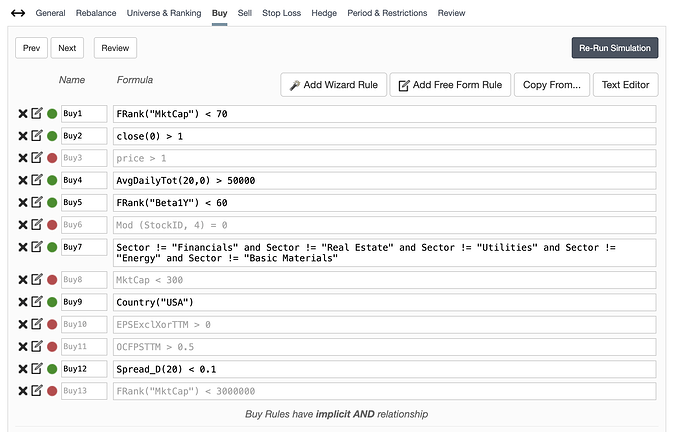Click Add Free Form Rule button
The width and height of the screenshot is (690, 432).
coord(449,85)
